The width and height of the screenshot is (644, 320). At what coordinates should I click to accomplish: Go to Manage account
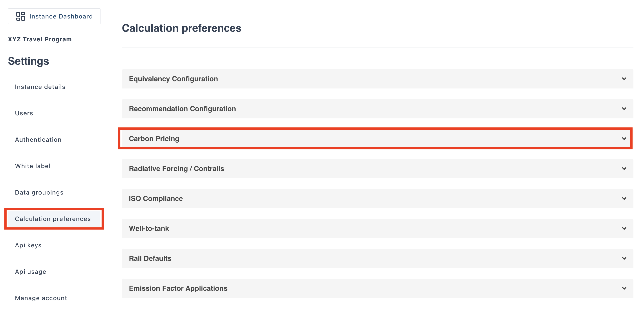(x=41, y=298)
